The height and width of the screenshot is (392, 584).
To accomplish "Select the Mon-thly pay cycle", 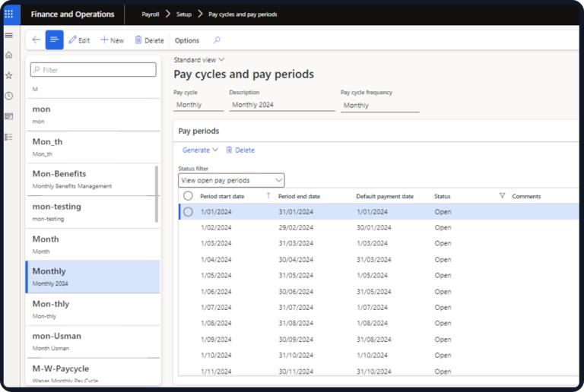I will 93,309.
